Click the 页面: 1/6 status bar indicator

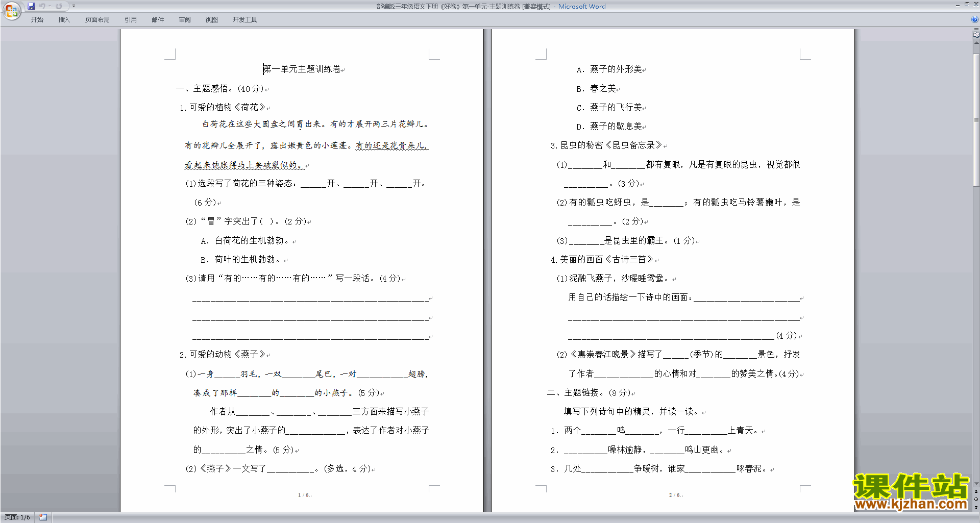[x=17, y=517]
